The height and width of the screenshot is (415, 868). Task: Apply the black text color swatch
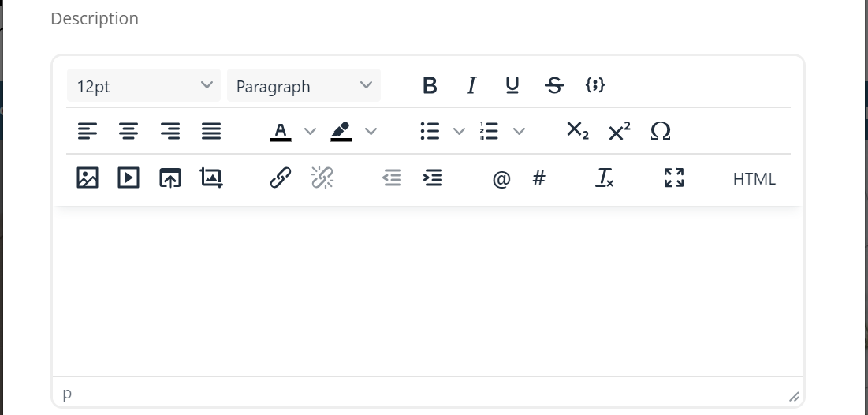[281, 132]
